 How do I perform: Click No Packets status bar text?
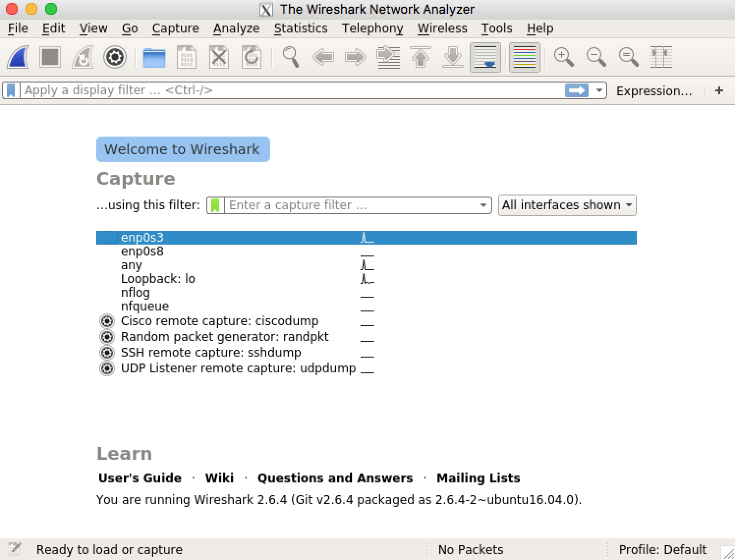(x=471, y=550)
